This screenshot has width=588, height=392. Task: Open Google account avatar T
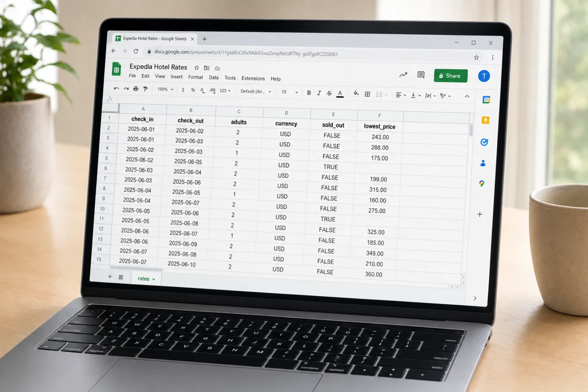tap(484, 76)
